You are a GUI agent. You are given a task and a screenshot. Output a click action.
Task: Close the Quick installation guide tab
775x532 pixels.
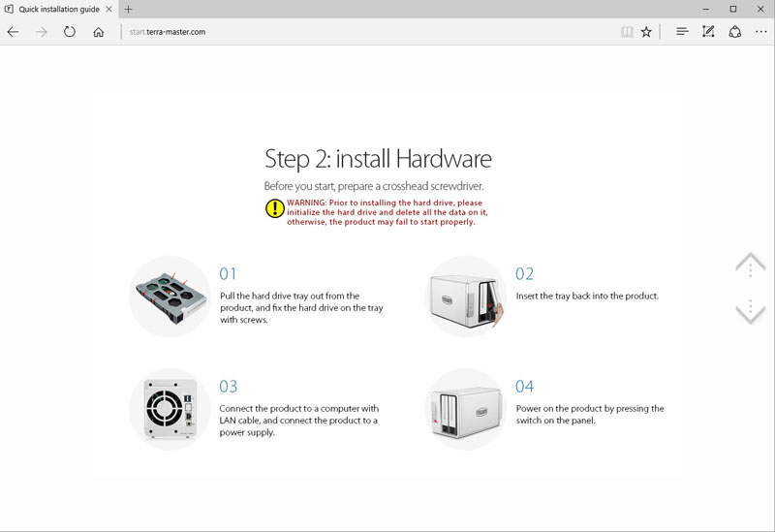click(x=108, y=9)
